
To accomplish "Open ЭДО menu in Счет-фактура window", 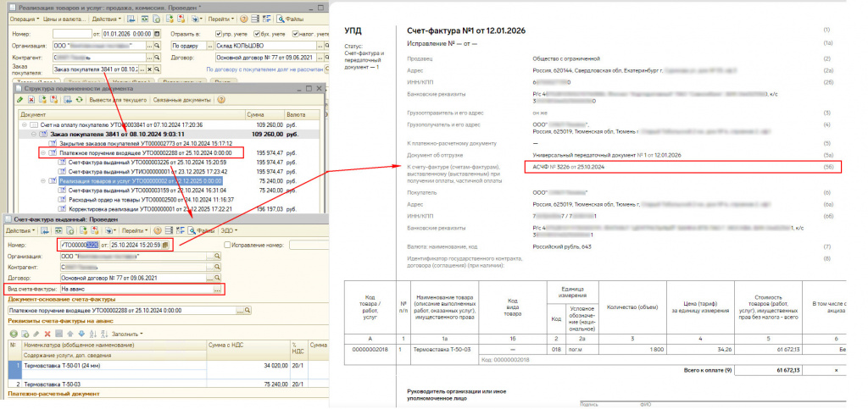I will pyautogui.click(x=229, y=230).
